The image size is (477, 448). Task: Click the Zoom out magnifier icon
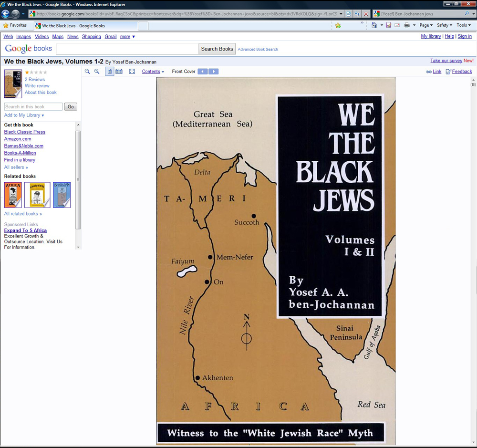coord(87,72)
